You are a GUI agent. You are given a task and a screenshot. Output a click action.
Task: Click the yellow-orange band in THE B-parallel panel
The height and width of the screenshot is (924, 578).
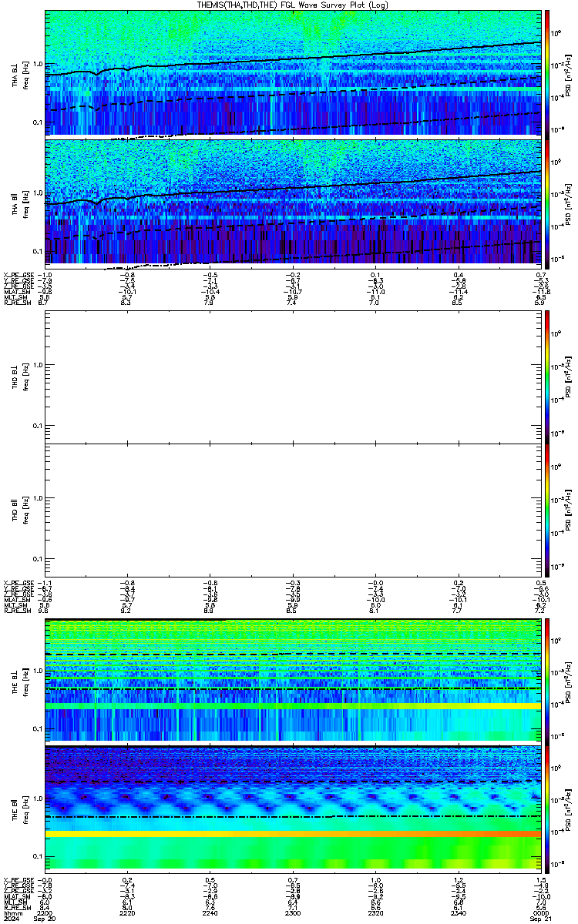pyautogui.click(x=293, y=834)
